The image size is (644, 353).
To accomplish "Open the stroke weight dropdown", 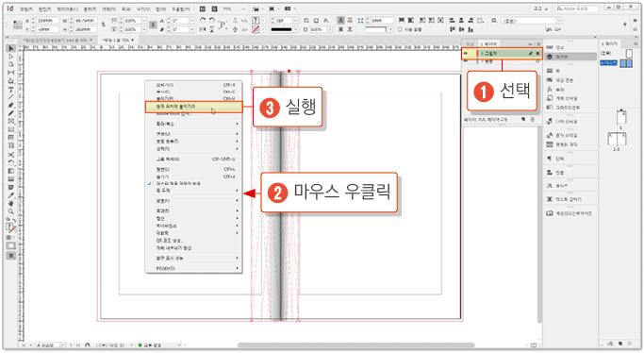I will [x=295, y=21].
